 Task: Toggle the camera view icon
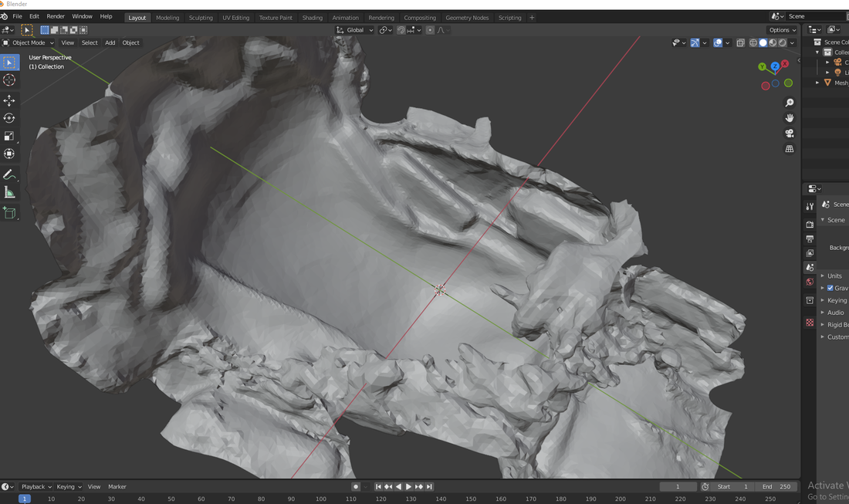point(790,134)
